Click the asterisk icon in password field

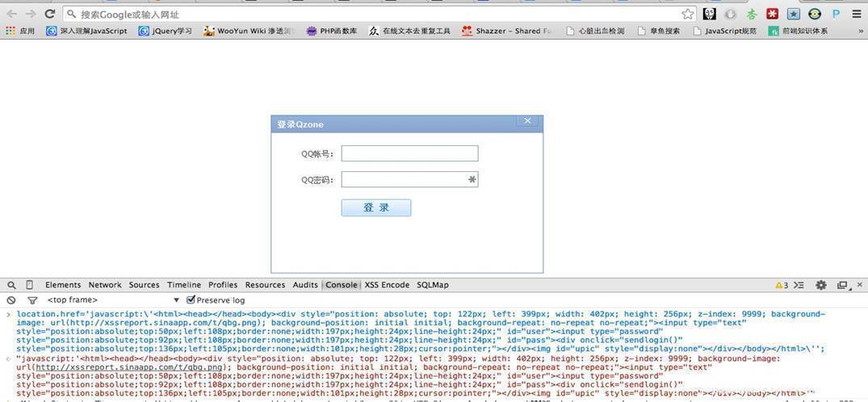[472, 179]
